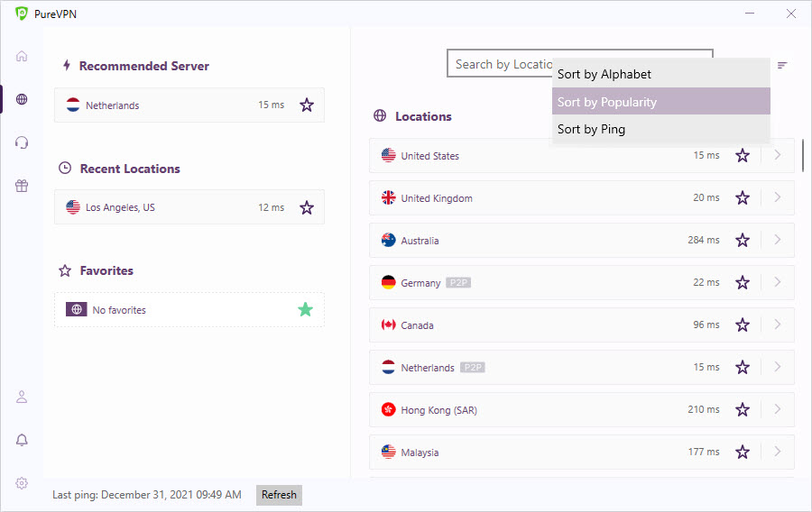Viewport: 812px width, 512px height.
Task: Click the No favorites text
Action: (x=119, y=310)
